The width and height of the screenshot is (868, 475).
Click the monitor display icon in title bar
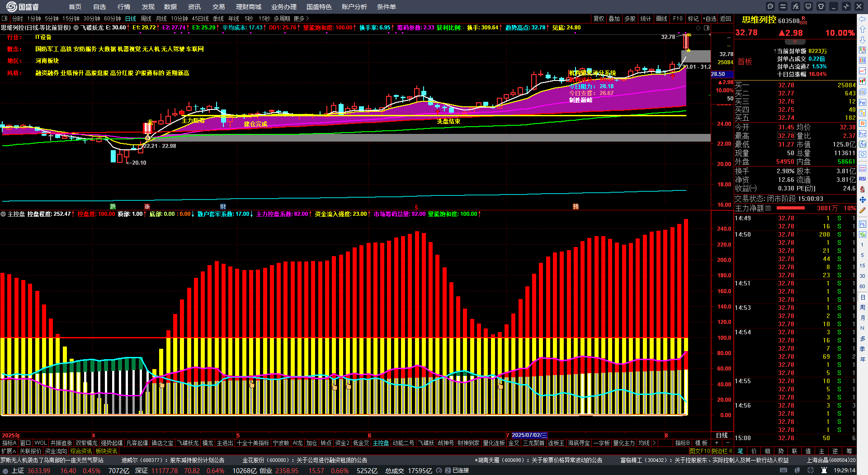coord(808,6)
